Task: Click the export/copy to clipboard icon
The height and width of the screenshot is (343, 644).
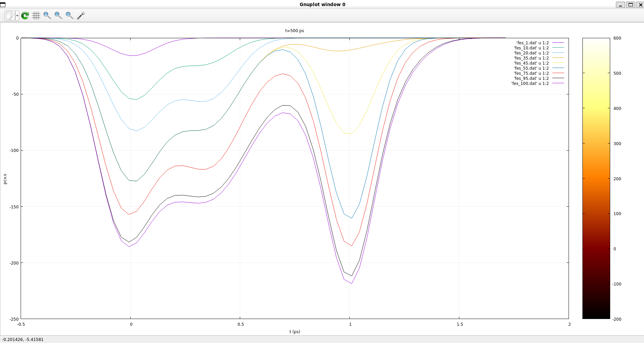Action: (10, 16)
